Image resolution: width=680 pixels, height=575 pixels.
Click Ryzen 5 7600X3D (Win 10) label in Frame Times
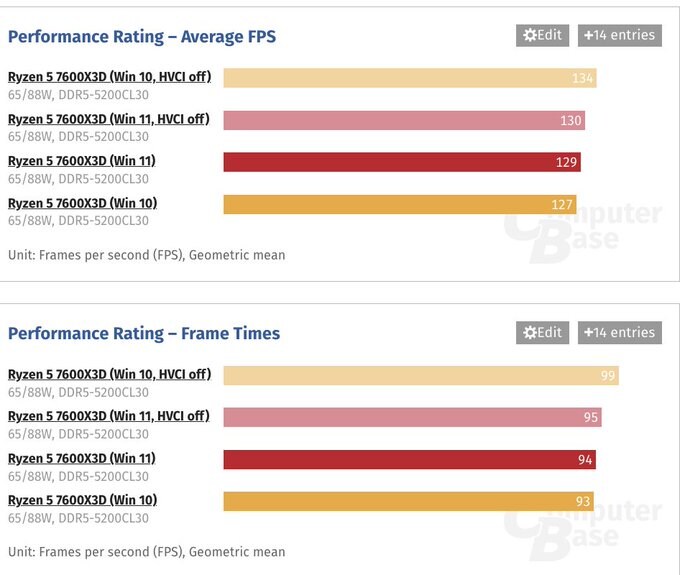pos(82,500)
